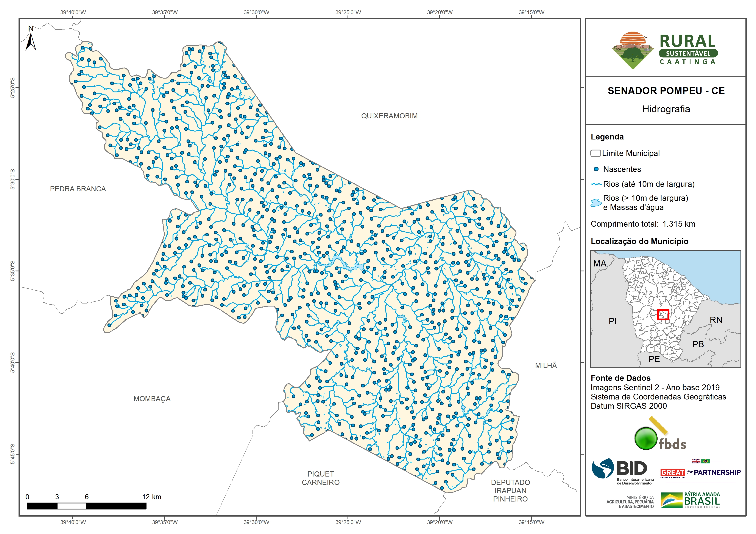Screen dimensions: 756x534
Task: Click the Comprimento total 1.315 km text
Action: click(643, 224)
